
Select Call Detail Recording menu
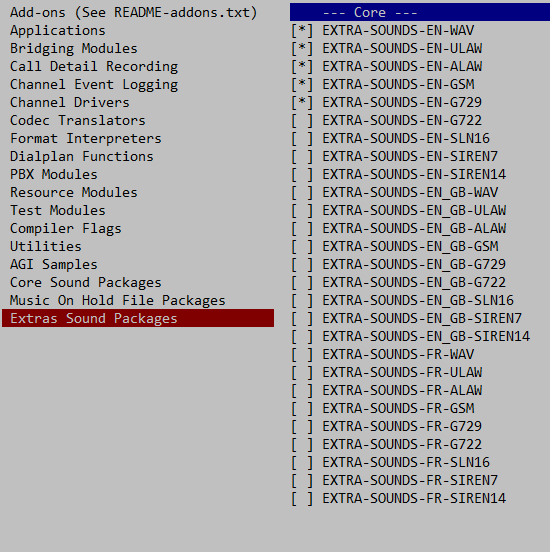94,67
